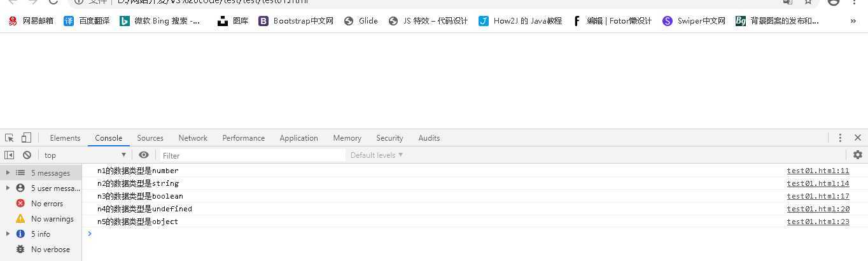This screenshot has height=261, width=868.
Task: Toggle the live expression eye icon
Action: pos(144,155)
